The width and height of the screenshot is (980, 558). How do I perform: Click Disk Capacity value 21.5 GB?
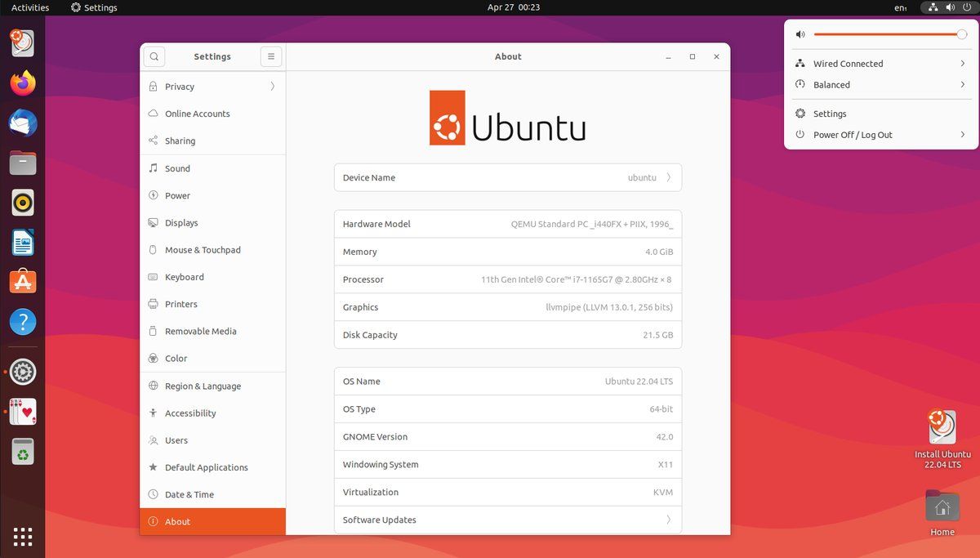[657, 335]
